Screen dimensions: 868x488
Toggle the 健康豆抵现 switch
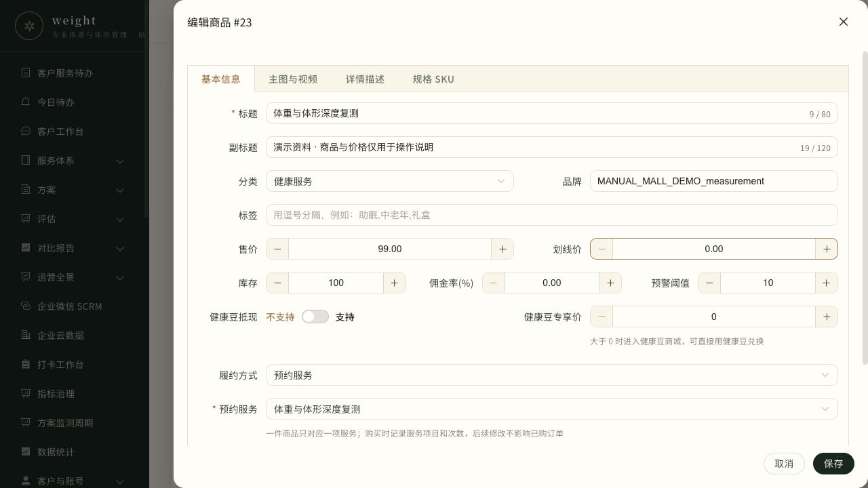[315, 317]
